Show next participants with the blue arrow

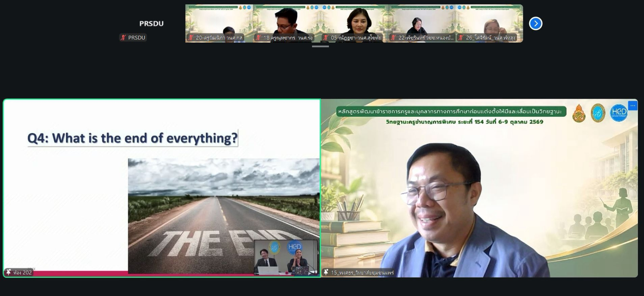[536, 24]
